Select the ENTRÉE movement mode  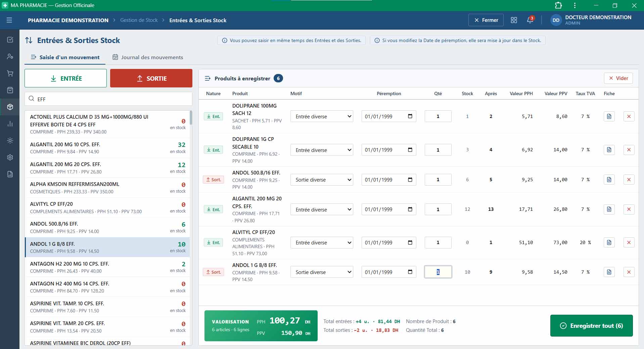(x=65, y=78)
